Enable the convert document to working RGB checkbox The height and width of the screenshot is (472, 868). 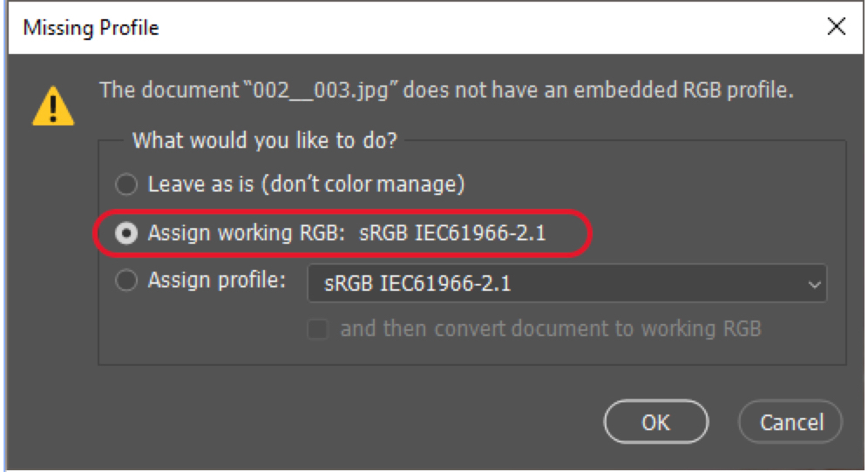[318, 328]
